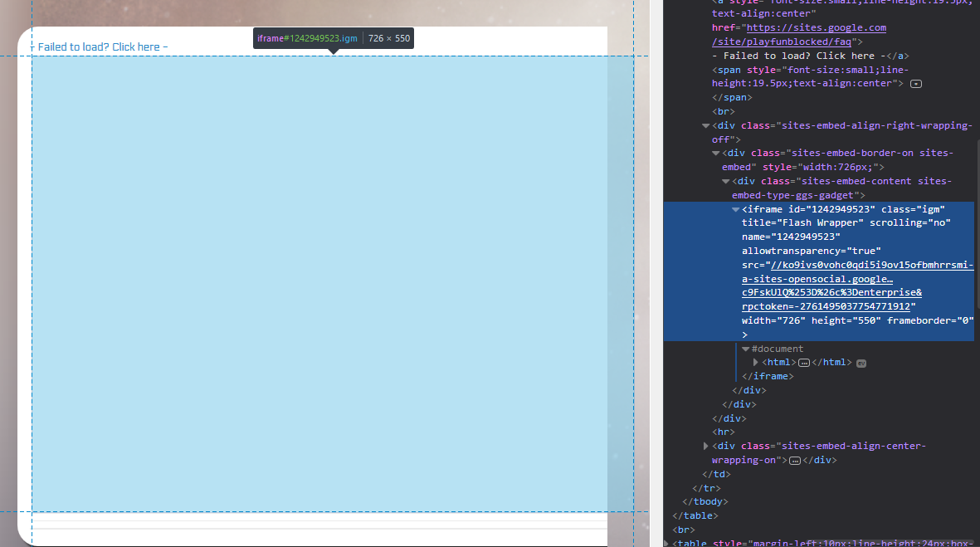Collapse the #document node
Viewport: 980px width, 547px height.
pos(746,349)
